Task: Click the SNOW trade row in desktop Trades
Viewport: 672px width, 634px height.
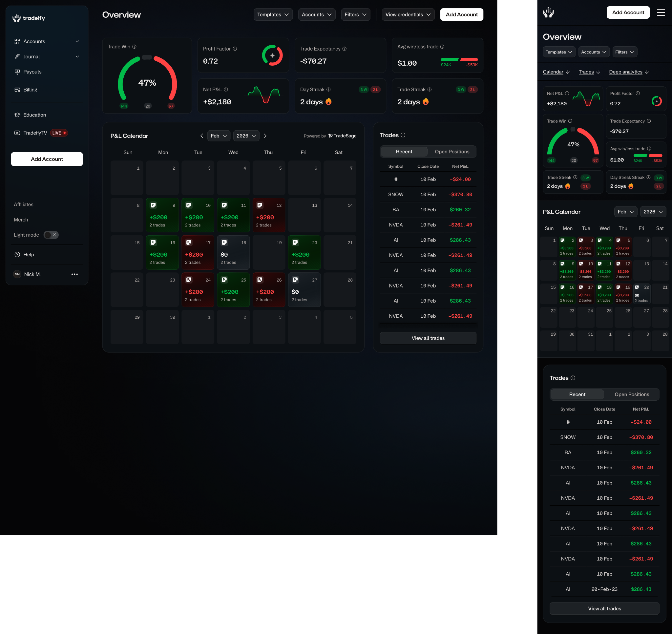Action: (x=428, y=194)
